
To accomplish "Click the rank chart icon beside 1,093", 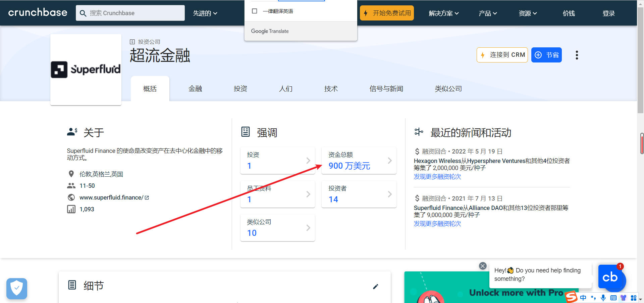I will (x=71, y=209).
